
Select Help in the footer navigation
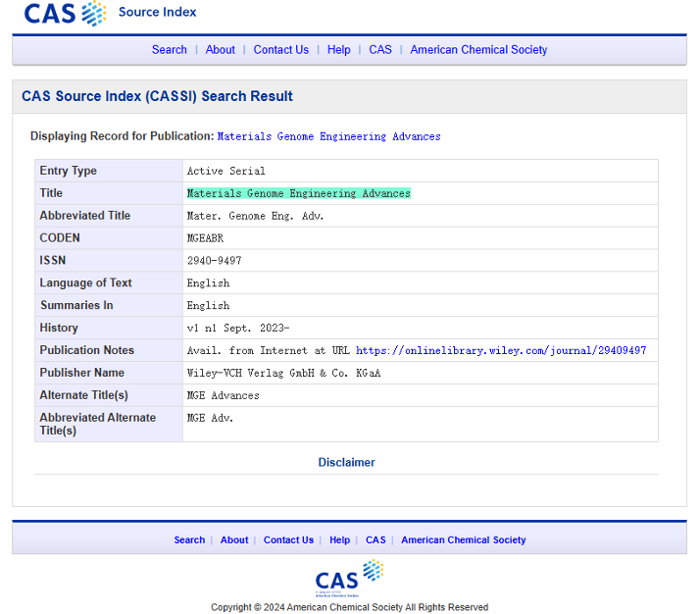[x=339, y=539]
